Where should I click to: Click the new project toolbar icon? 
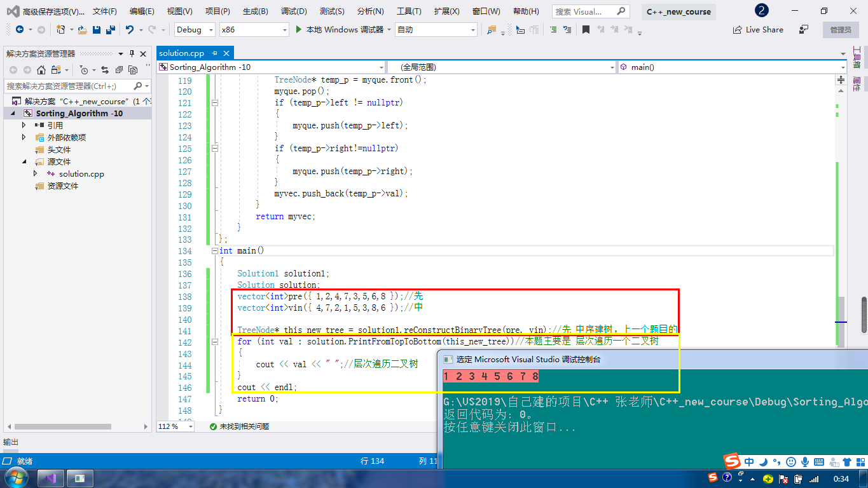click(60, 30)
